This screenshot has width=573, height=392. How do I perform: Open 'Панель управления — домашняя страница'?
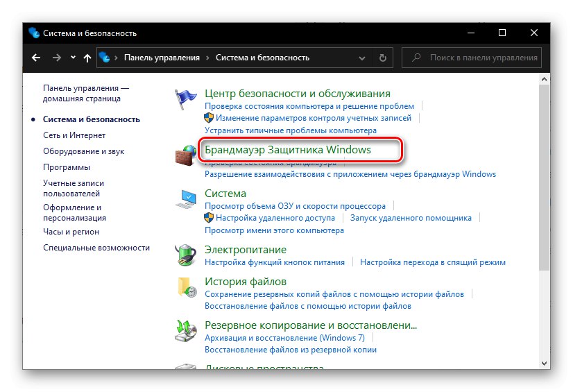(x=86, y=93)
